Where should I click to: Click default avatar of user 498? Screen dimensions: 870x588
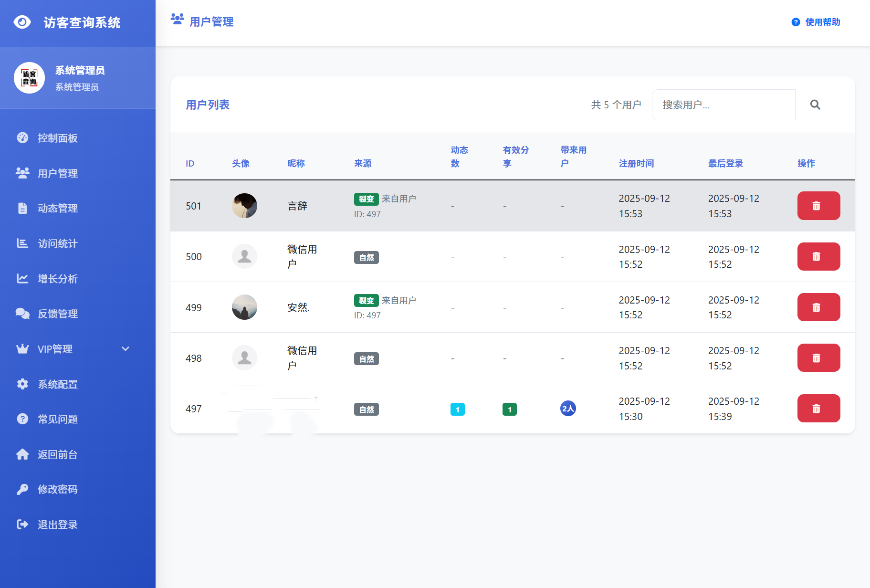244,358
